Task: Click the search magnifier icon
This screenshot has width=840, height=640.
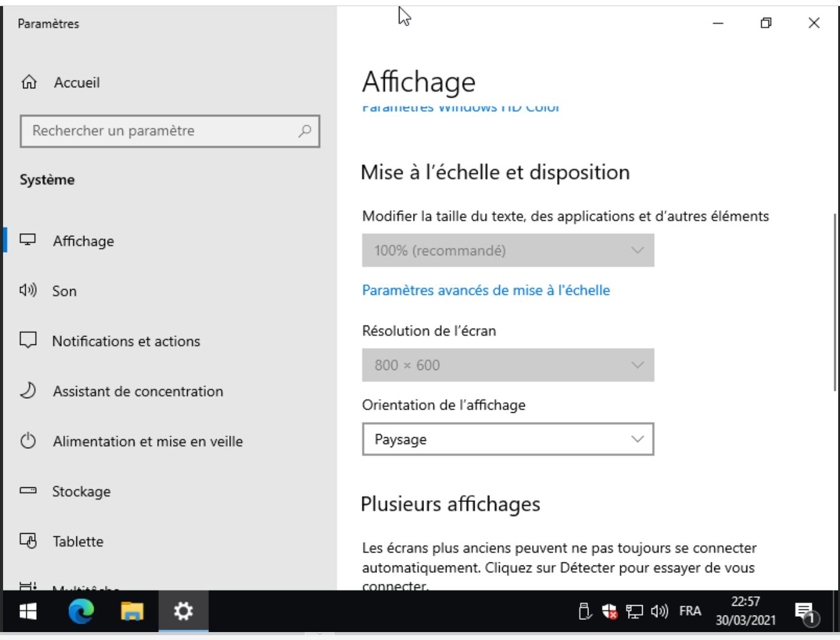Action: [305, 131]
